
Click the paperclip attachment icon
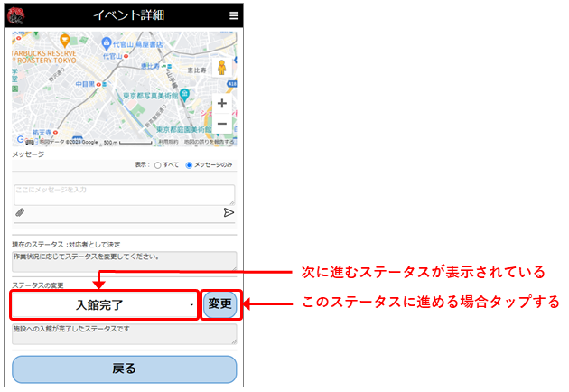(x=19, y=213)
